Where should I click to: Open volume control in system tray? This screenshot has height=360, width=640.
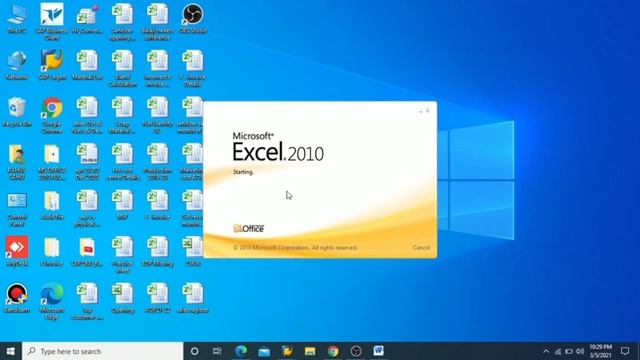coord(580,351)
